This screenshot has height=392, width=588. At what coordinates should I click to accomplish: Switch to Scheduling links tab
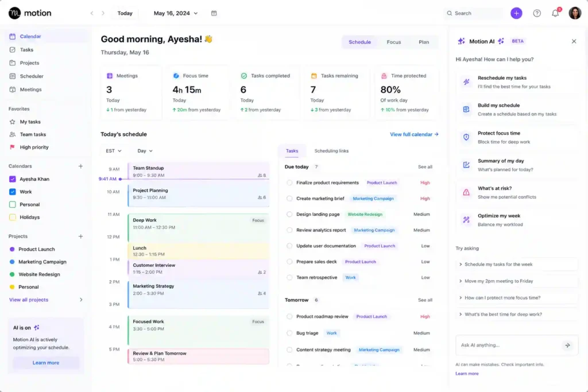coord(331,150)
